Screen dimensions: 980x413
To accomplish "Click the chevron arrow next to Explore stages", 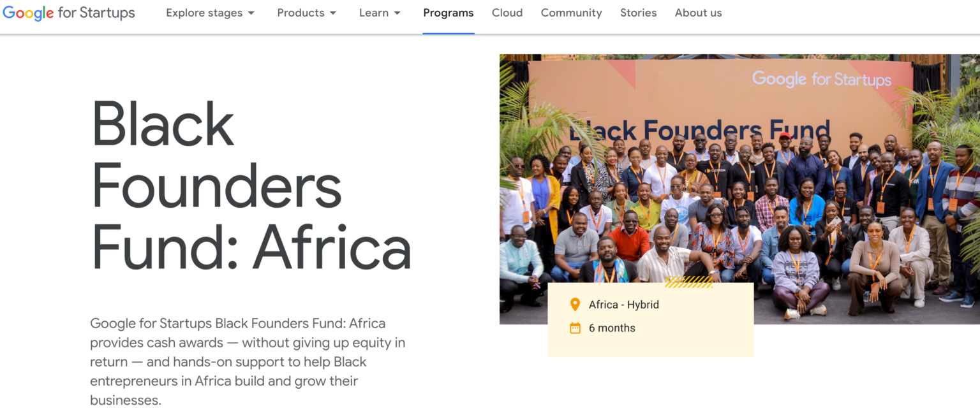I will 251,13.
